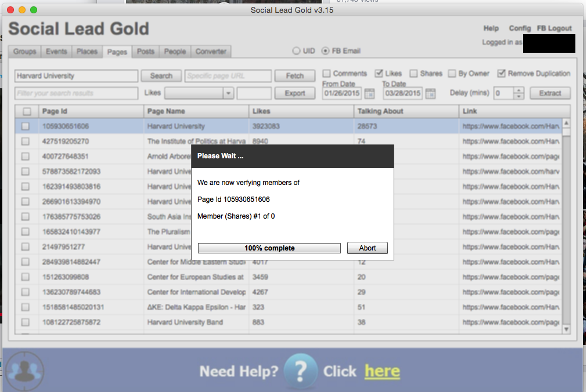Switch to the Groups tab

point(25,51)
